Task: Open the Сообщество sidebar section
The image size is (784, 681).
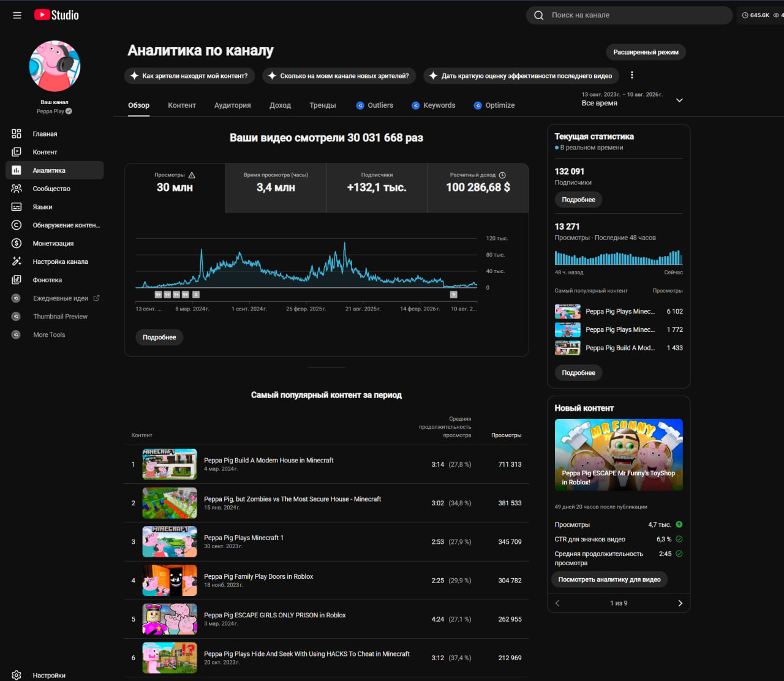Action: pos(55,189)
